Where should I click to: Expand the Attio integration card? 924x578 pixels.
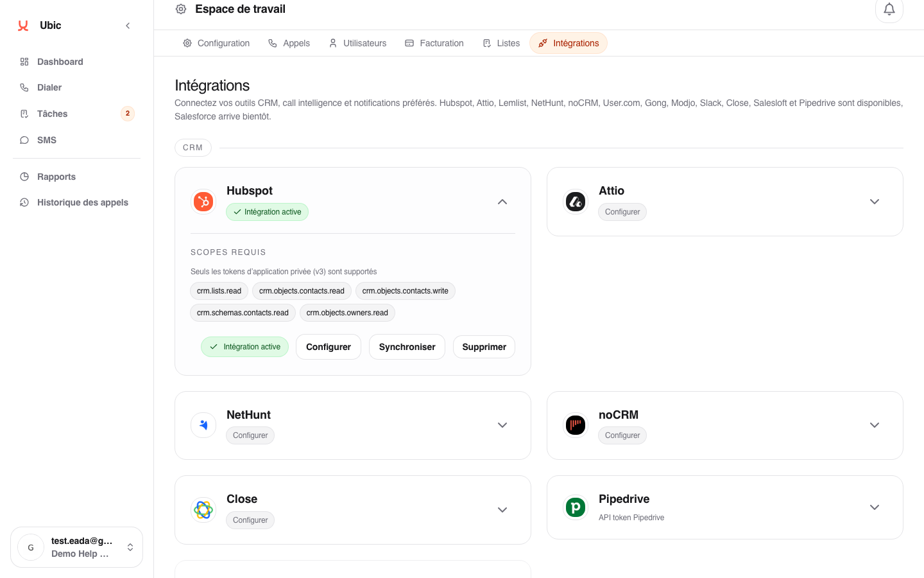(x=875, y=202)
